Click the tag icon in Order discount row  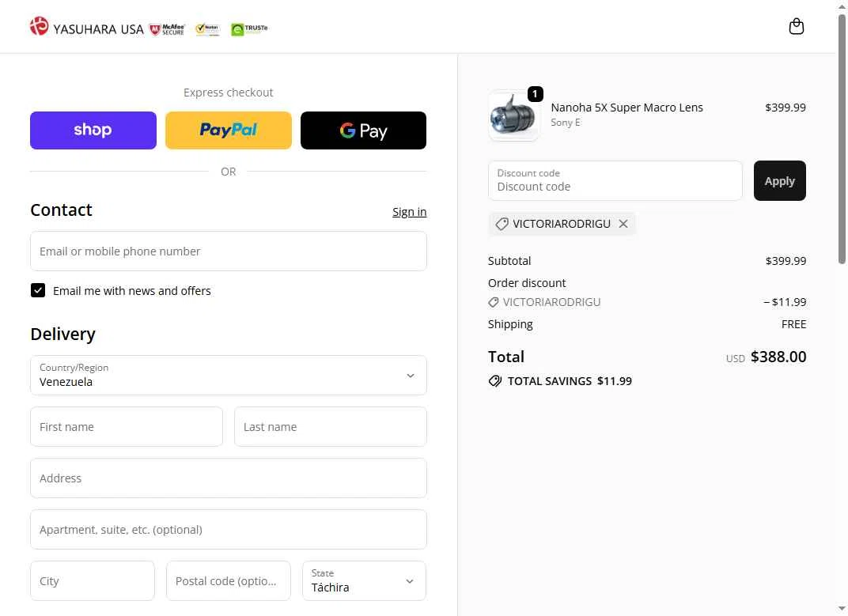tap(494, 302)
